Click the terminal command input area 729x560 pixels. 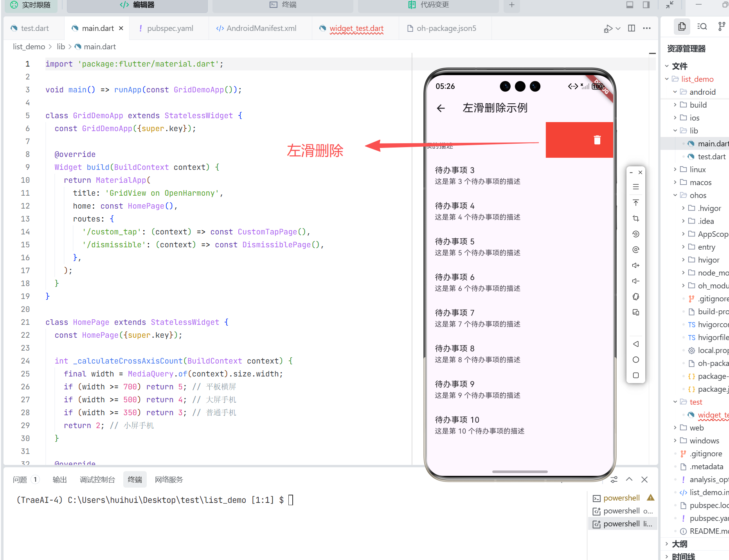coord(292,500)
